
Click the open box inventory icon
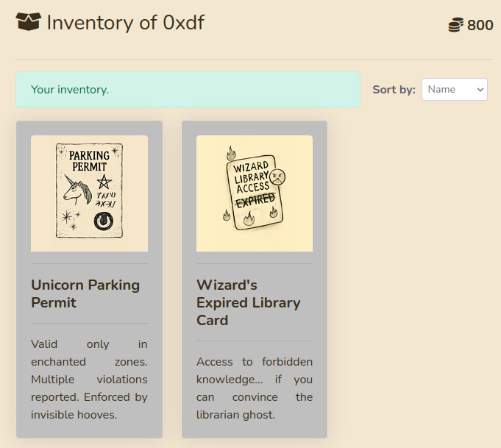point(28,23)
